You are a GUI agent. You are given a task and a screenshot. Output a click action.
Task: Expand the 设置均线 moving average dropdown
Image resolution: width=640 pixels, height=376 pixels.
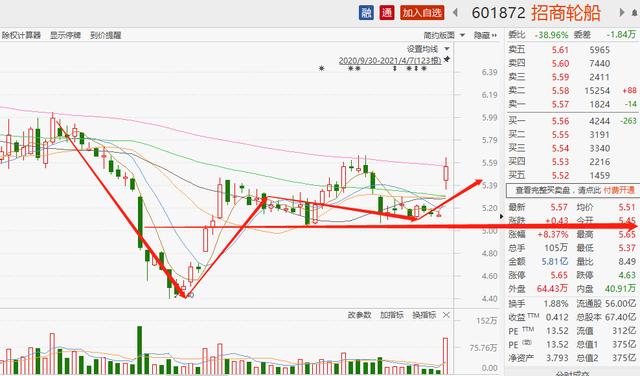[427, 49]
